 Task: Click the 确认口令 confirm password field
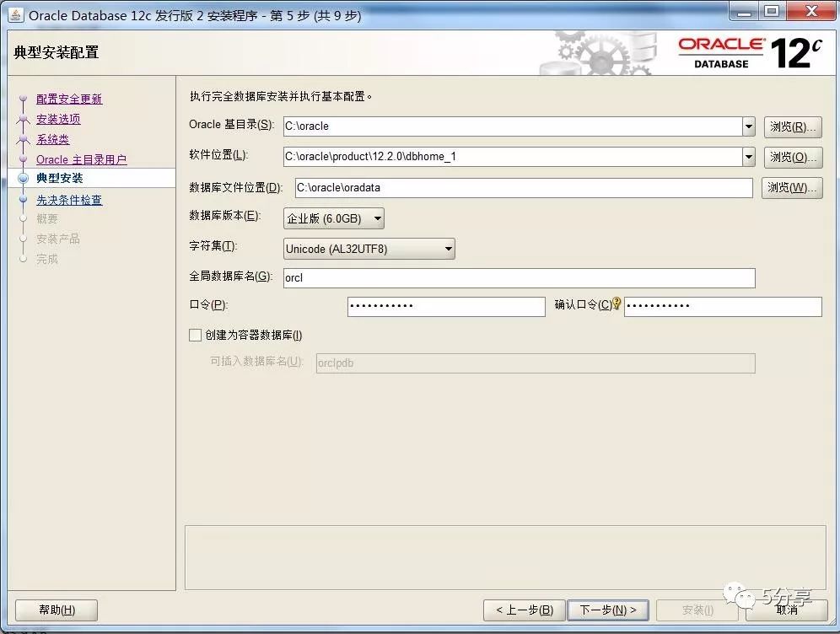[x=723, y=306]
